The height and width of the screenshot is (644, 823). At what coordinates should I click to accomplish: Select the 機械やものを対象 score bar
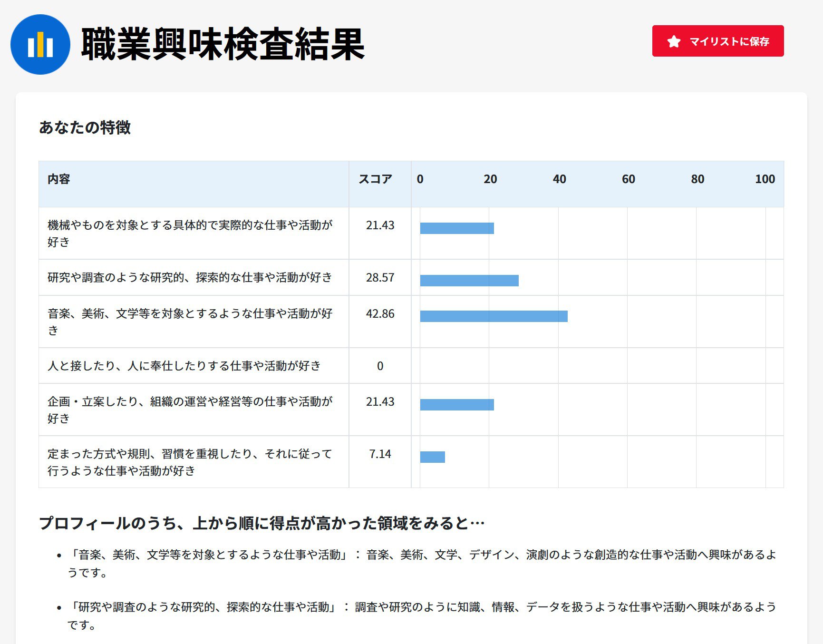[x=456, y=227]
